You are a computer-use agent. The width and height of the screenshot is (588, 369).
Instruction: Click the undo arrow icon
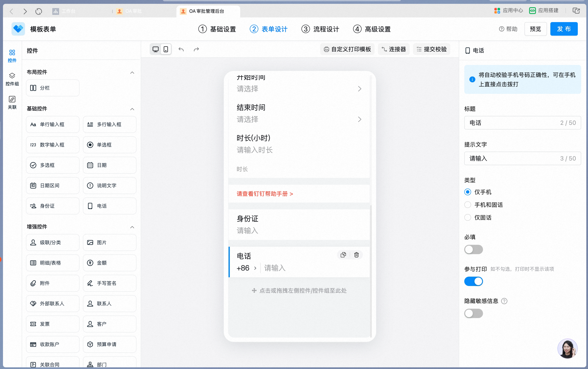pyautogui.click(x=181, y=49)
